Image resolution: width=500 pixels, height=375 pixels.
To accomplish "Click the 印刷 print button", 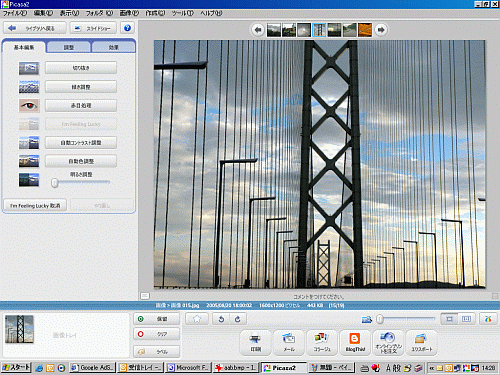I will [256, 343].
